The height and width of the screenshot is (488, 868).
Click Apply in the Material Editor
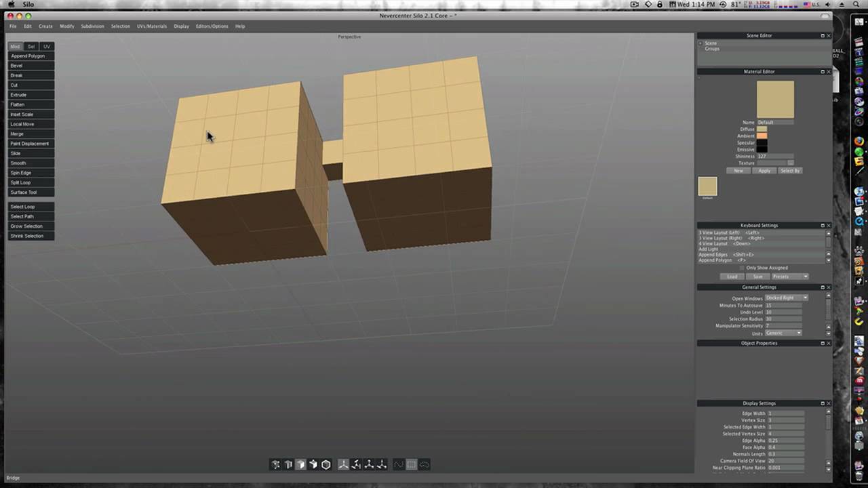pyautogui.click(x=764, y=171)
